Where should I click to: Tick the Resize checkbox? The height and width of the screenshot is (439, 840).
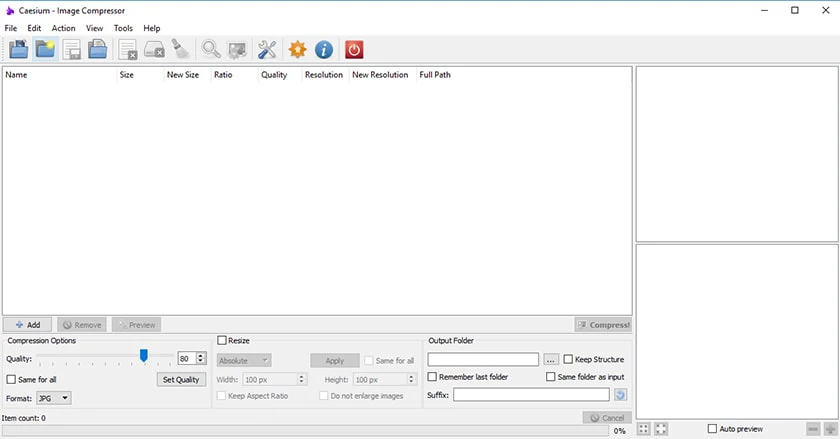click(x=222, y=340)
